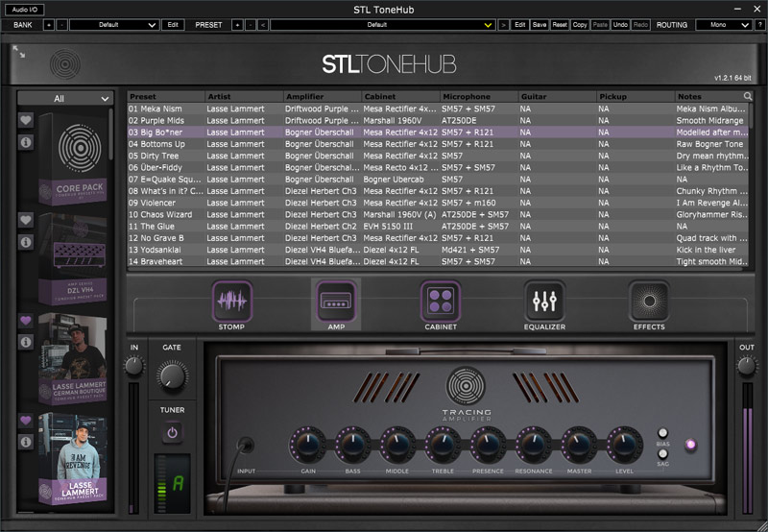This screenshot has width=768, height=532.
Task: Sort presets by Amplifier column header
Action: pyautogui.click(x=323, y=96)
